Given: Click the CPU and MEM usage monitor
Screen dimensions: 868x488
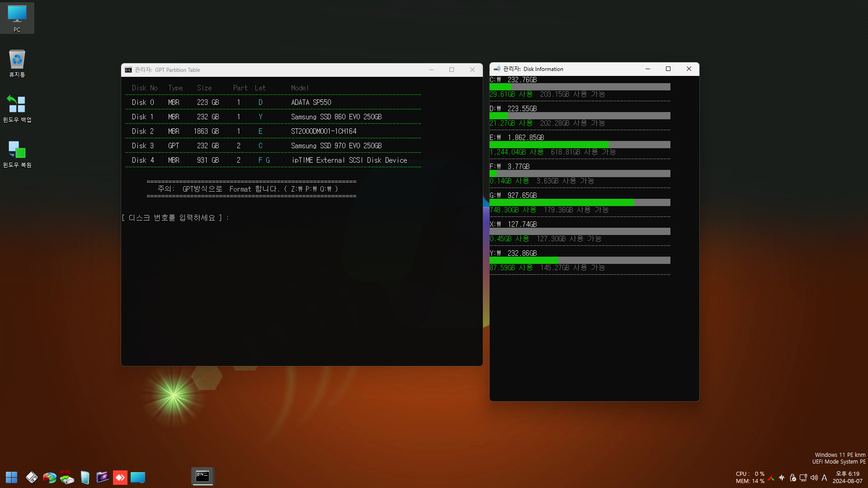Looking at the screenshot, I should [x=750, y=478].
